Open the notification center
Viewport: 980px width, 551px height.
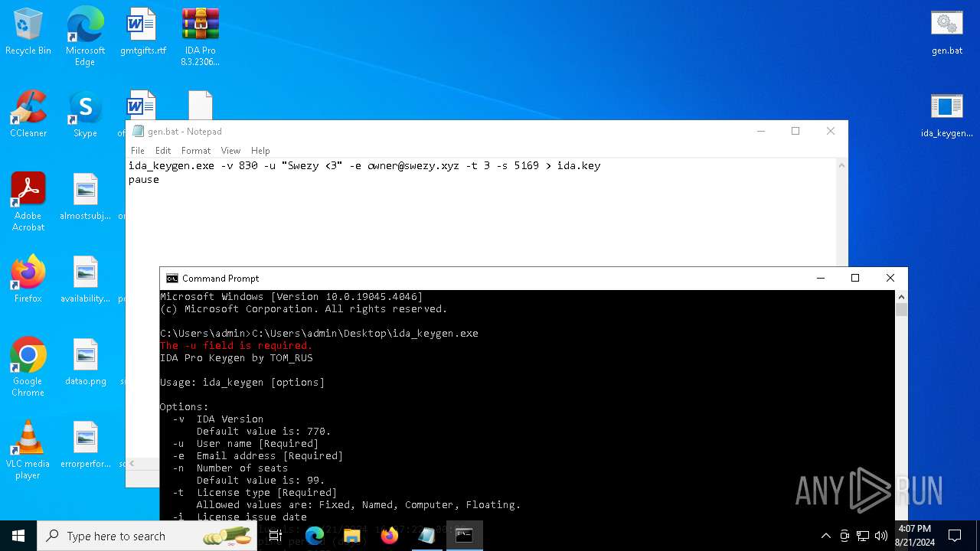tap(955, 536)
